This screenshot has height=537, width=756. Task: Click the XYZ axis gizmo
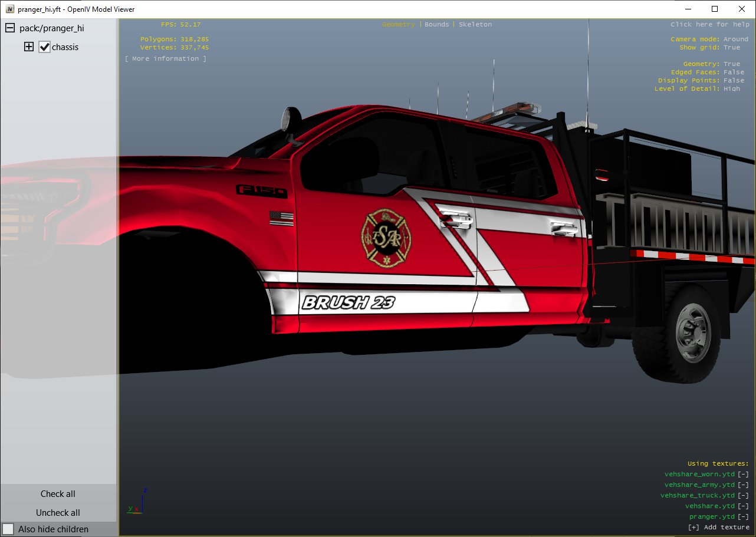click(137, 502)
